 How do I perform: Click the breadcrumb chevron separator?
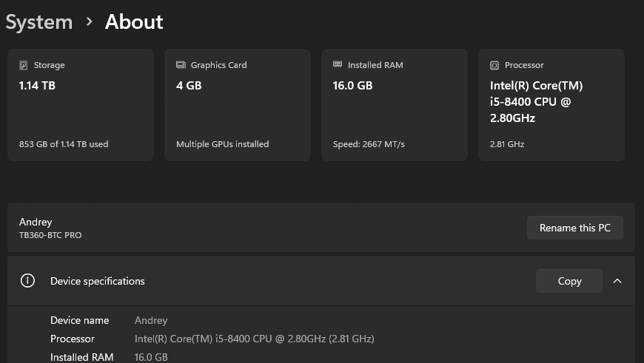click(89, 22)
